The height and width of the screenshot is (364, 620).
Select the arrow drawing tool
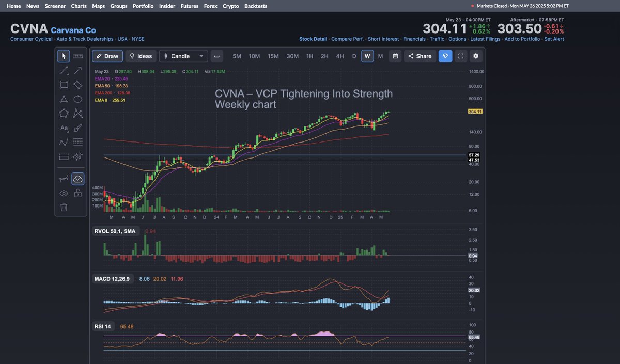click(76, 71)
